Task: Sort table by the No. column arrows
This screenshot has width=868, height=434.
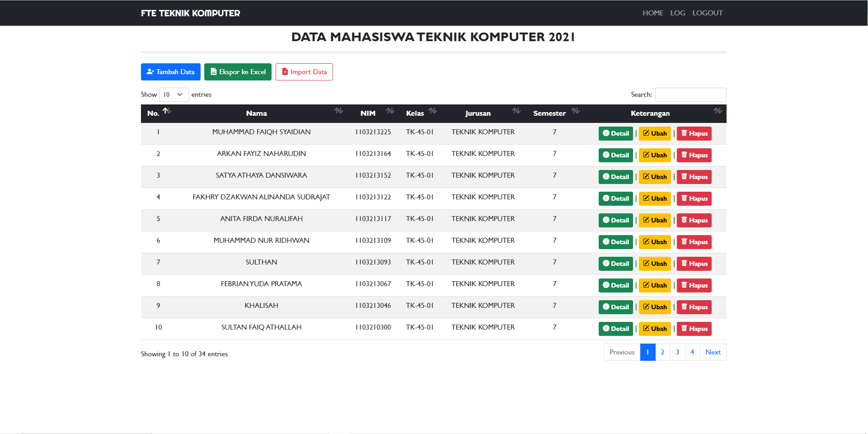Action: [167, 111]
